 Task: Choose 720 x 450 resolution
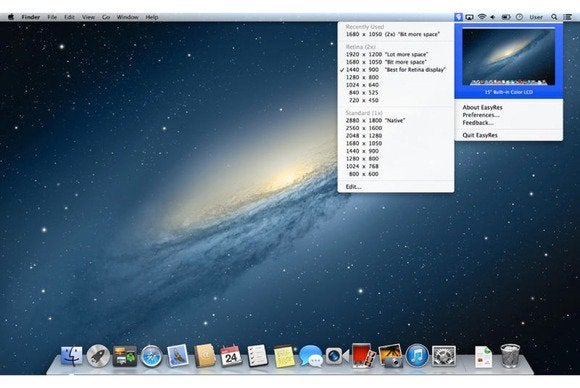[395, 100]
